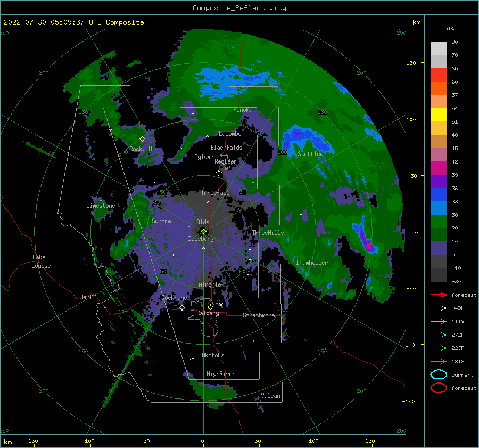Click the Composite_Reflectivity title
Screen dimensions: 479x448
(x=240, y=8)
